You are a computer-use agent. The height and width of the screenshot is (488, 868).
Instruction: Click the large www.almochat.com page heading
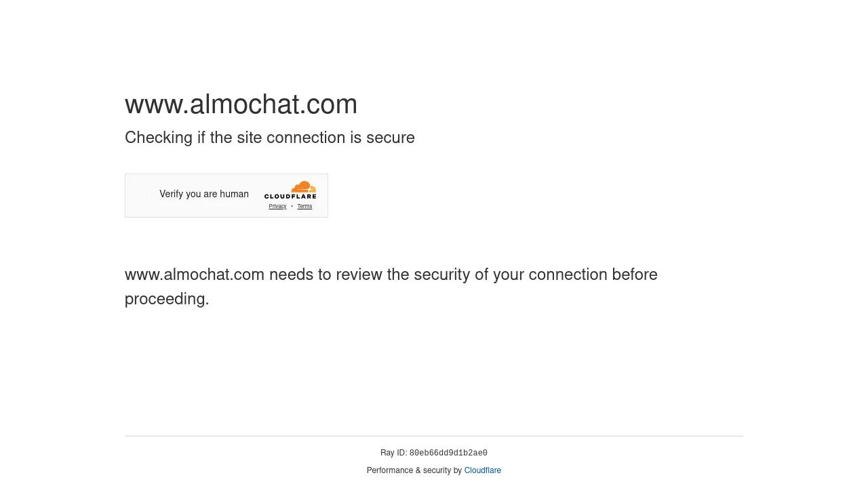(x=241, y=104)
